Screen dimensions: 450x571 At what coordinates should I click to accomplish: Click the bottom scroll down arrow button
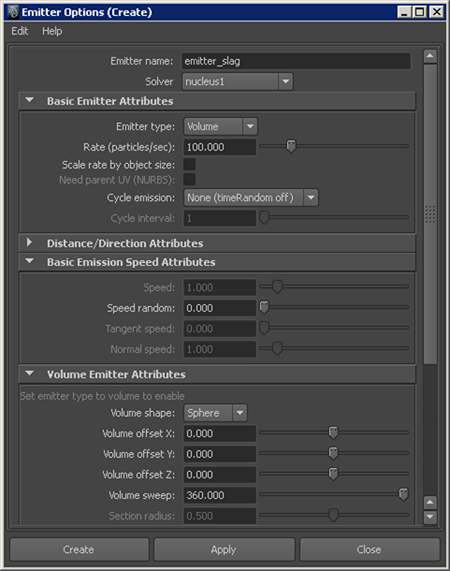click(430, 517)
